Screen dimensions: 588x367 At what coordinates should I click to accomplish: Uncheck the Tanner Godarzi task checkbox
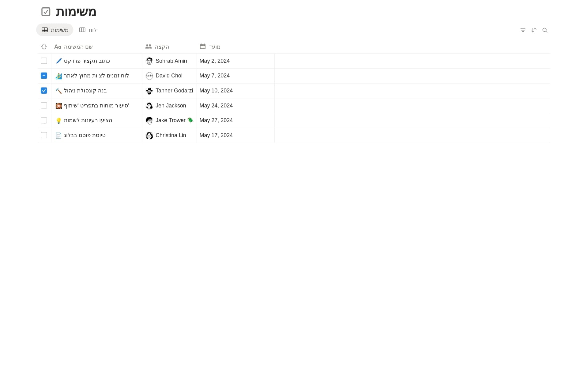(x=44, y=91)
